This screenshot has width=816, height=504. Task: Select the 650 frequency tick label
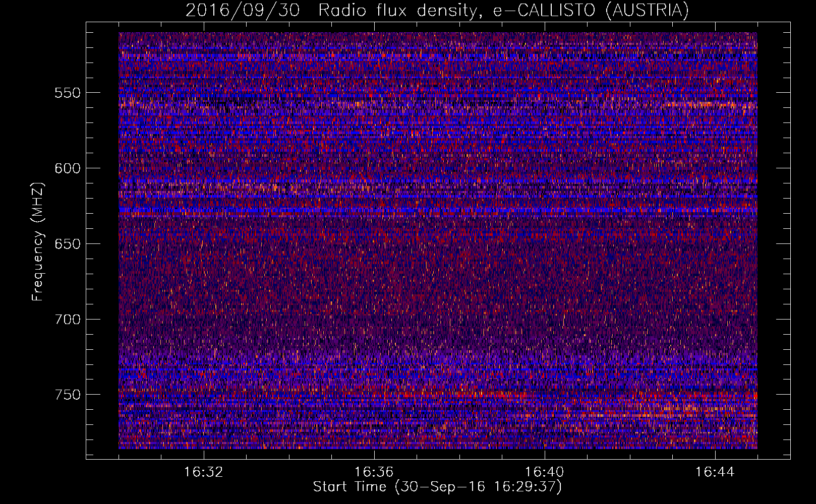pyautogui.click(x=68, y=244)
